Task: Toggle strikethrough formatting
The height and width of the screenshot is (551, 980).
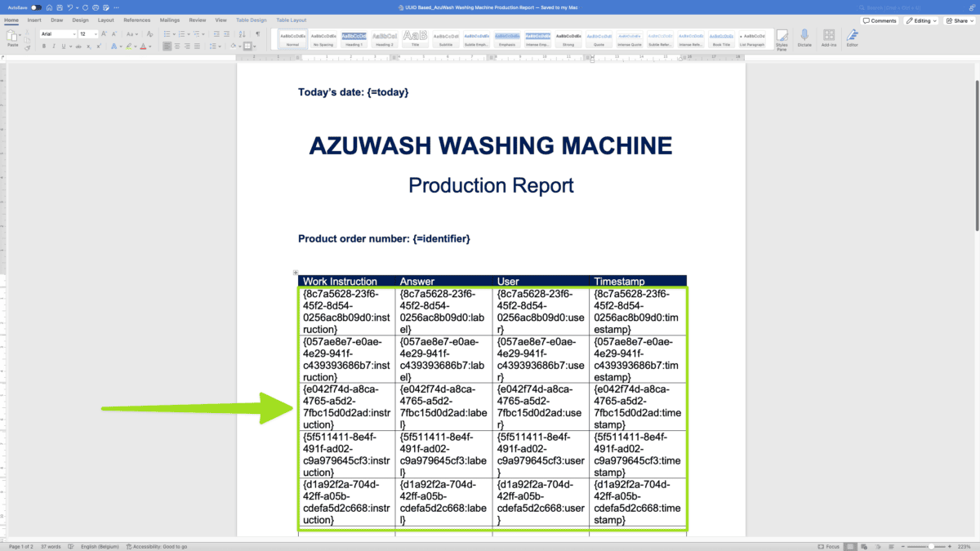Action: 78,46
